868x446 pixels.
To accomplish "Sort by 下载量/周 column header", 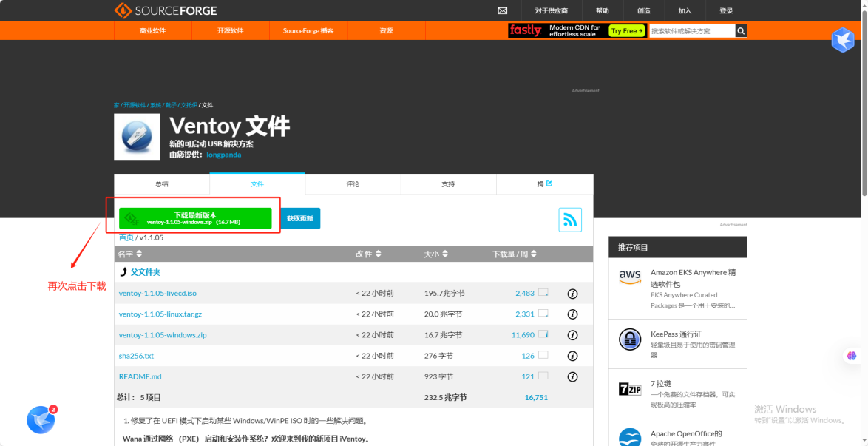I will click(x=515, y=254).
